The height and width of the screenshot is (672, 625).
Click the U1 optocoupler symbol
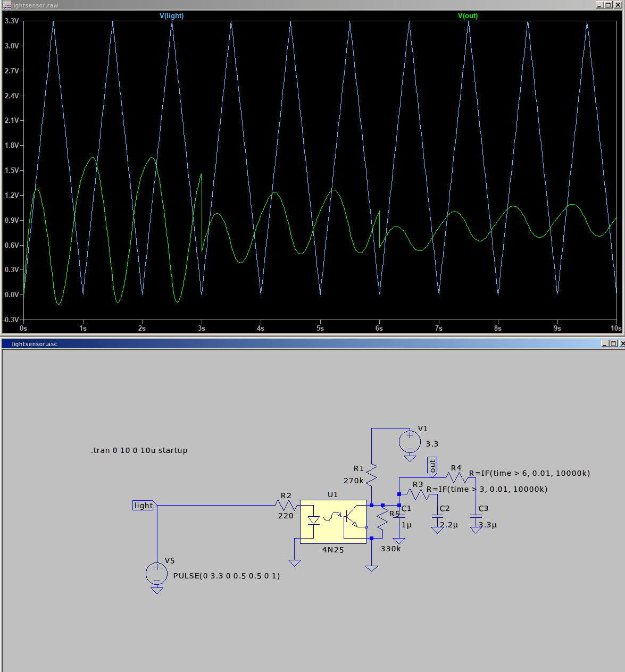click(333, 522)
